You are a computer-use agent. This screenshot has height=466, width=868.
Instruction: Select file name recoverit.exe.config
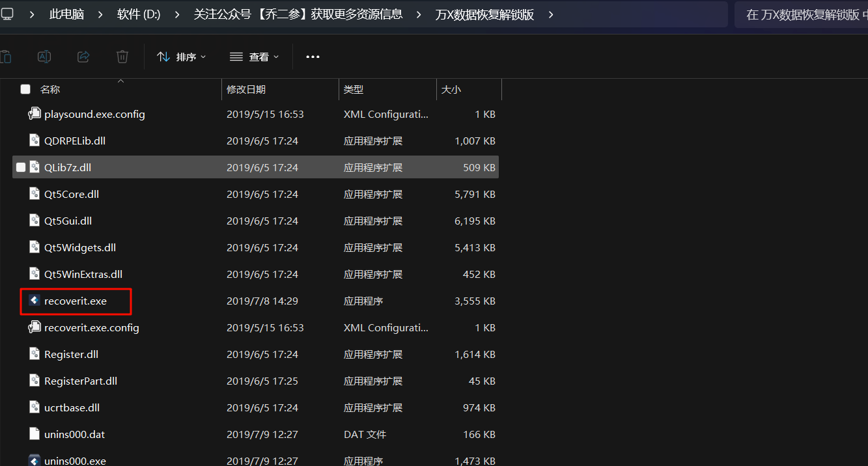coord(92,327)
